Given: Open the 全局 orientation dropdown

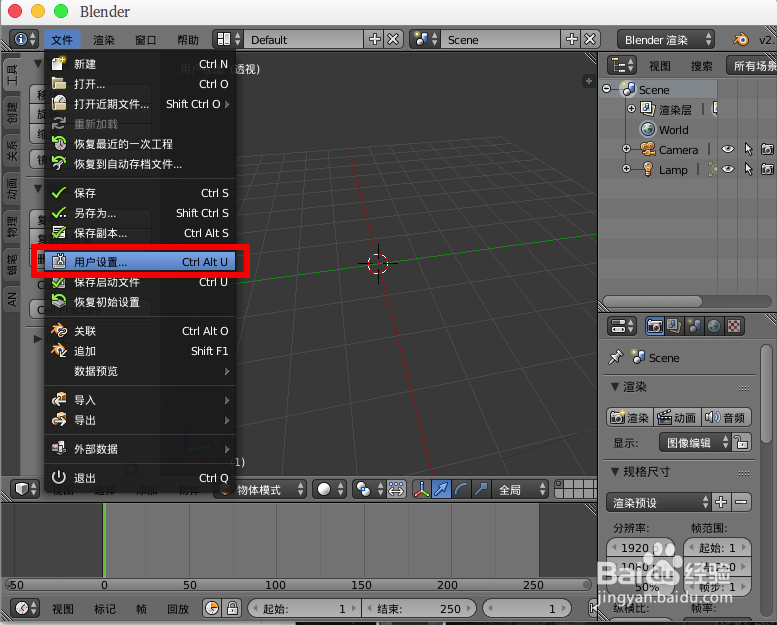Looking at the screenshot, I should click(x=520, y=489).
